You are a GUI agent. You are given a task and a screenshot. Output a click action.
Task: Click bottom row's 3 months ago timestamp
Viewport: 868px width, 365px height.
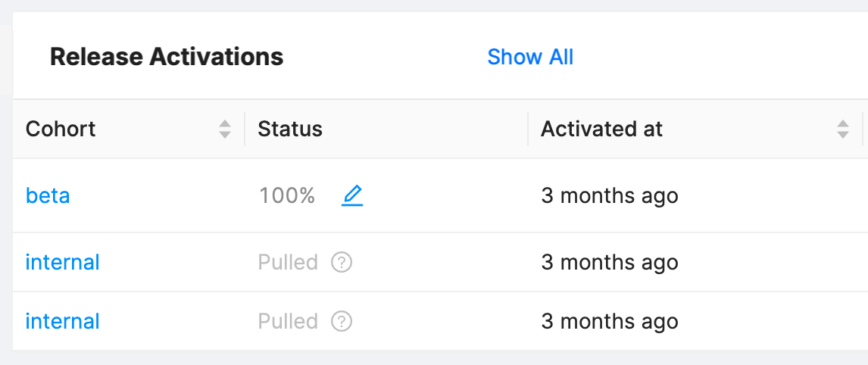pos(609,322)
